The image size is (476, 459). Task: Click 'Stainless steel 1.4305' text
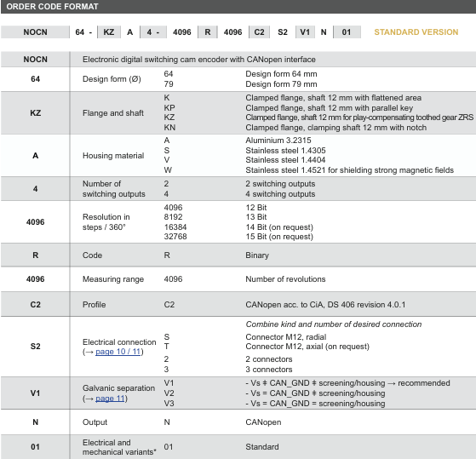pos(285,151)
